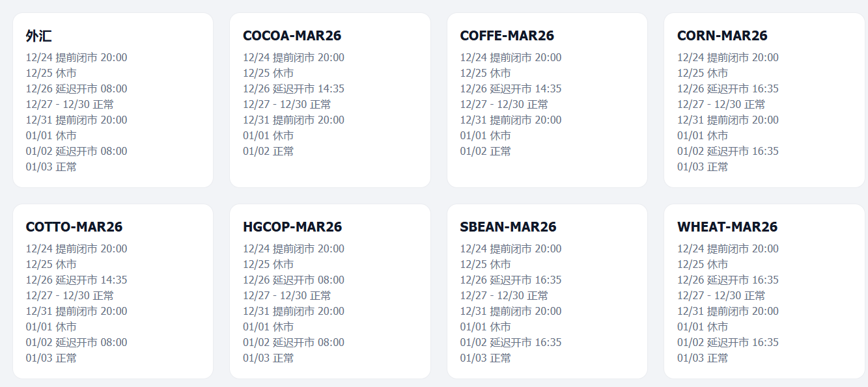
Task: Click the 外汇 card title
Action: tap(39, 36)
